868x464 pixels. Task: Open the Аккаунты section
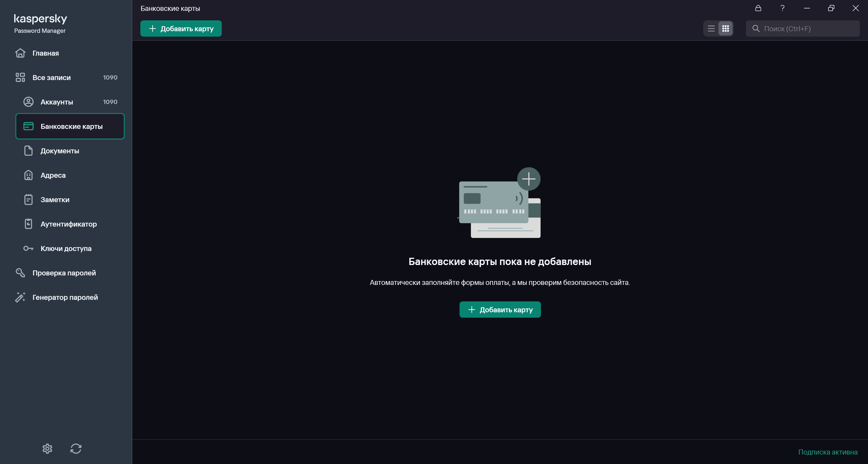coord(57,102)
